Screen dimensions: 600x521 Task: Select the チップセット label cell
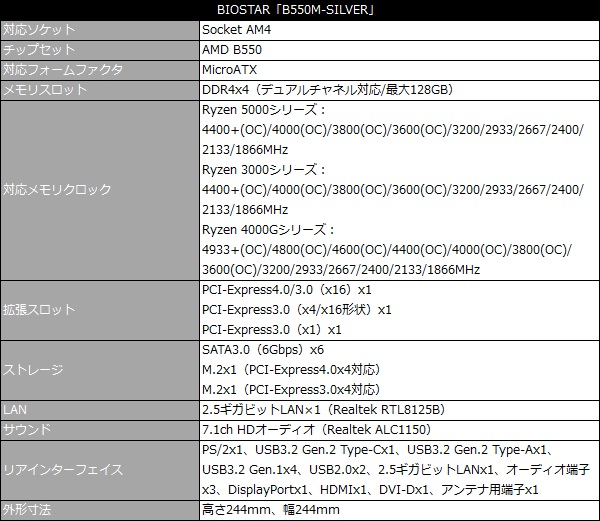100,50
